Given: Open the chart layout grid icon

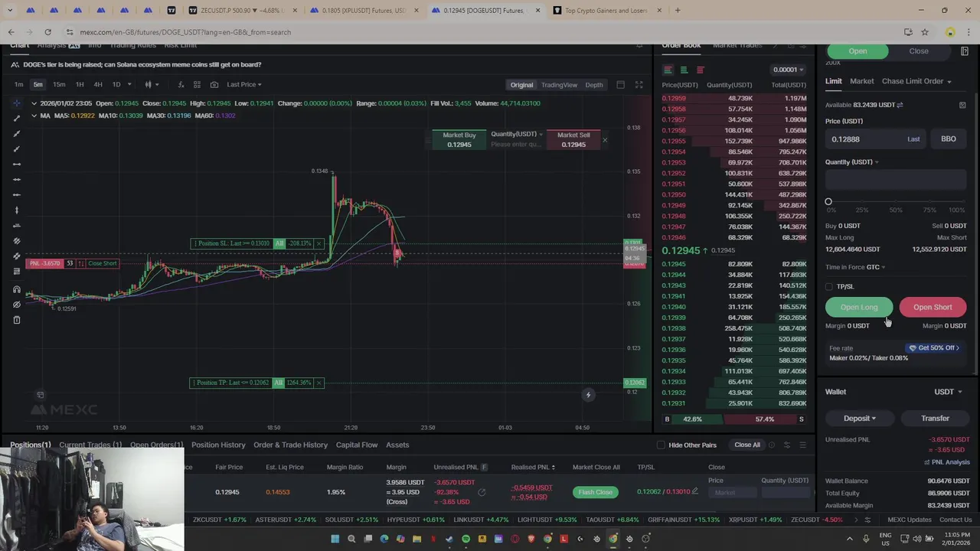Looking at the screenshot, I should [197, 84].
